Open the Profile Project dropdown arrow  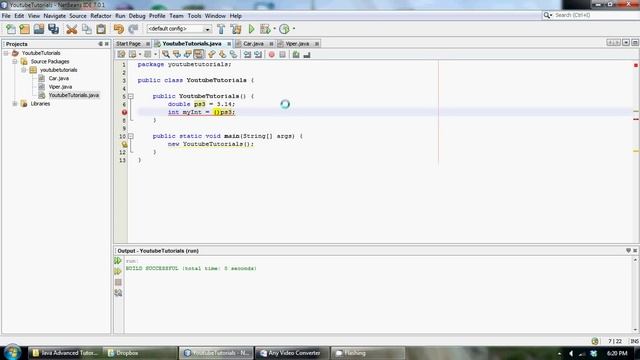[x=294, y=29]
